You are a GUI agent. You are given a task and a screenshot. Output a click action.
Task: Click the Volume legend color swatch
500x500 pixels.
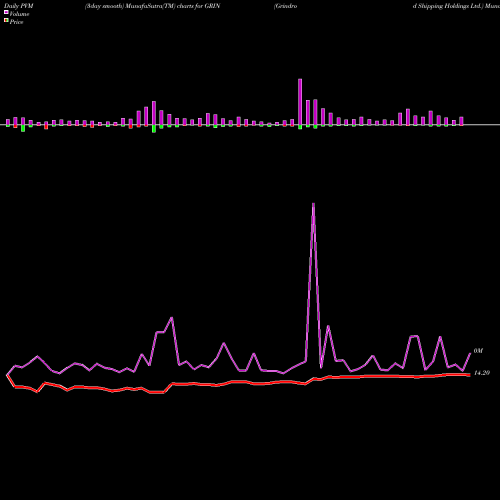pyautogui.click(x=6, y=13)
